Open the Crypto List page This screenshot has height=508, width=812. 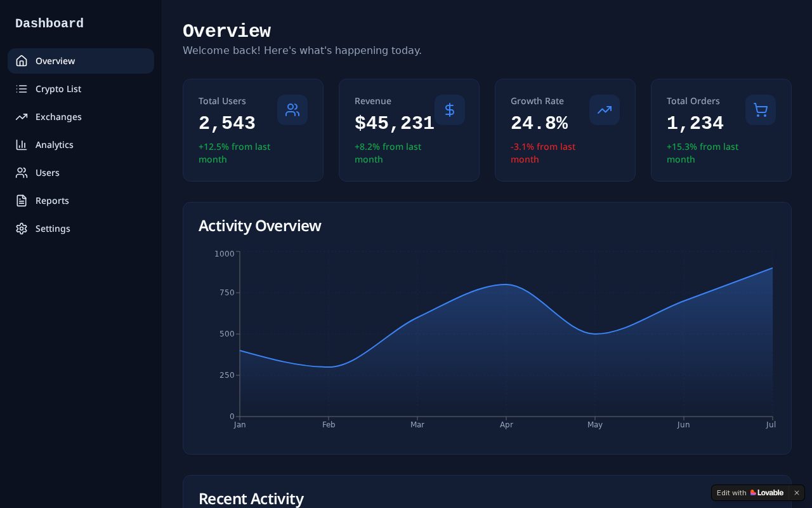tap(81, 89)
